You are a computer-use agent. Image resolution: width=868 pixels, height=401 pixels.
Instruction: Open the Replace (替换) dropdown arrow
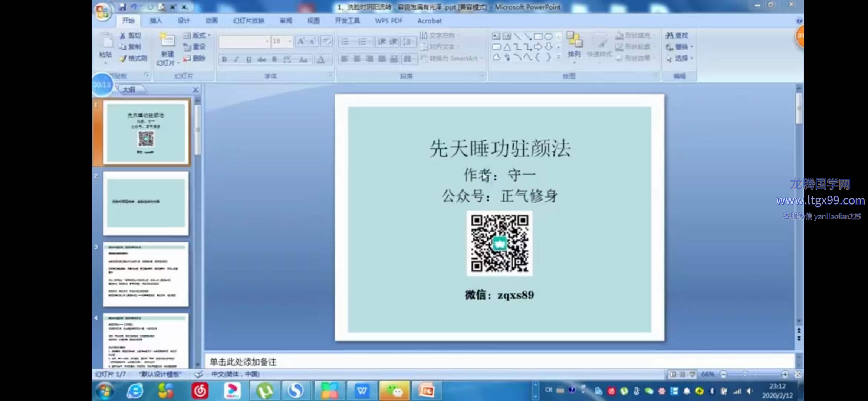tap(692, 47)
